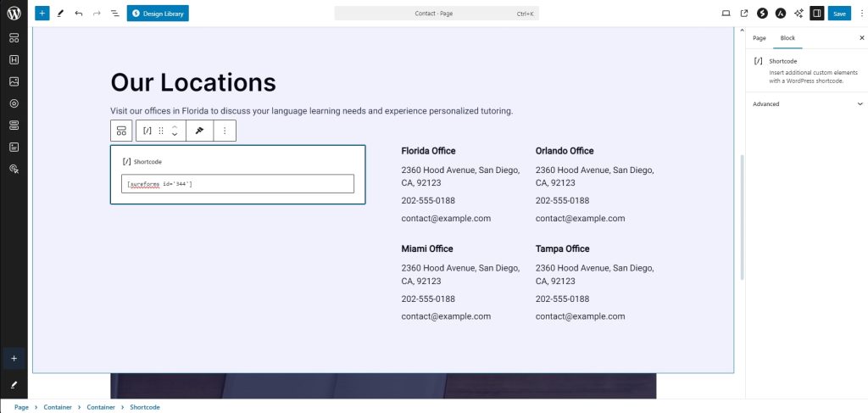This screenshot has height=413, width=868.
Task: Click the block drag handle
Action: tap(161, 131)
